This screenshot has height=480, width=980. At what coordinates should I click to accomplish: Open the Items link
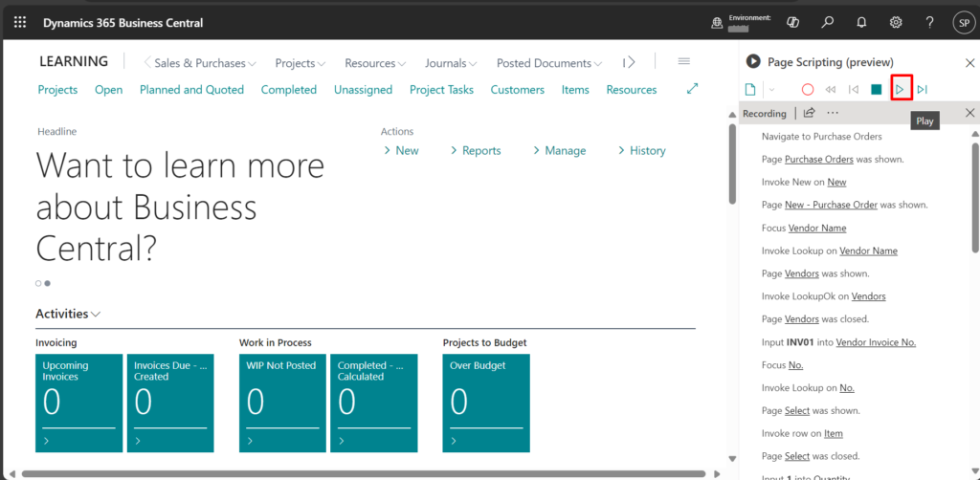[x=575, y=90]
